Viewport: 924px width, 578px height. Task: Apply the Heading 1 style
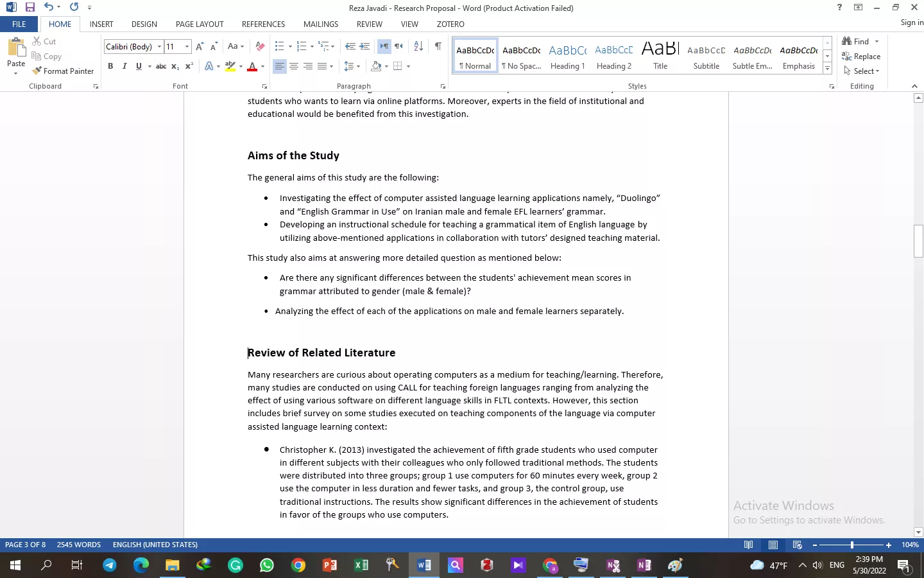click(568, 56)
